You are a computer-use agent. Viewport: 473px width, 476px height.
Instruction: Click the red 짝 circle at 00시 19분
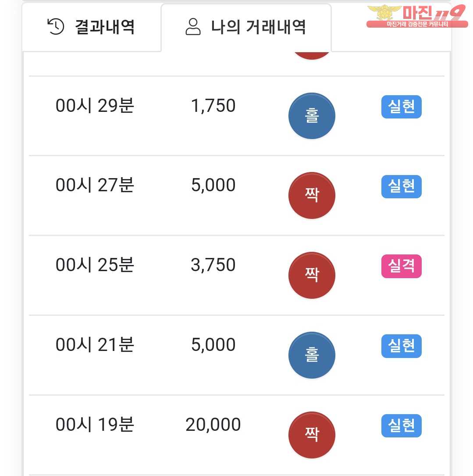(312, 435)
